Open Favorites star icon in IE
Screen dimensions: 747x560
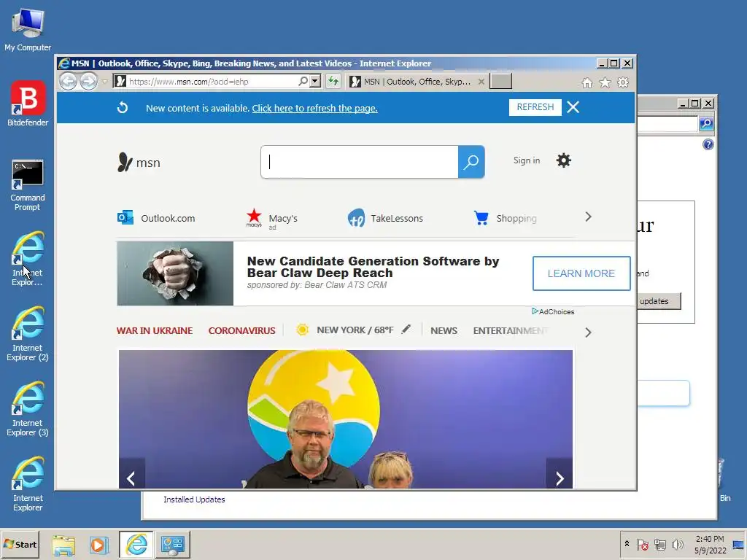click(605, 83)
